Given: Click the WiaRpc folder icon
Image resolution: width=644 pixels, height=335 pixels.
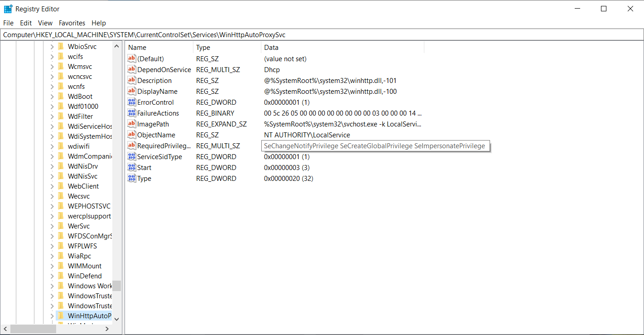Looking at the screenshot, I should pyautogui.click(x=61, y=256).
